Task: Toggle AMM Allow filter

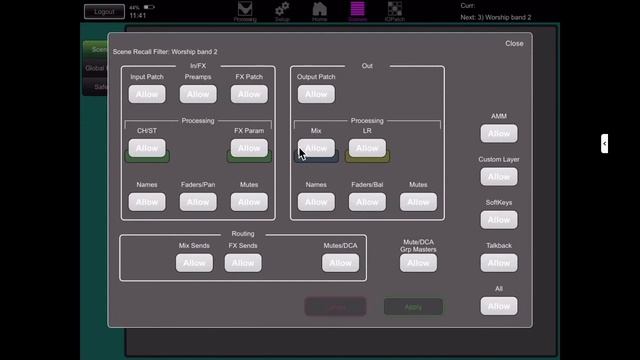Action: click(499, 133)
